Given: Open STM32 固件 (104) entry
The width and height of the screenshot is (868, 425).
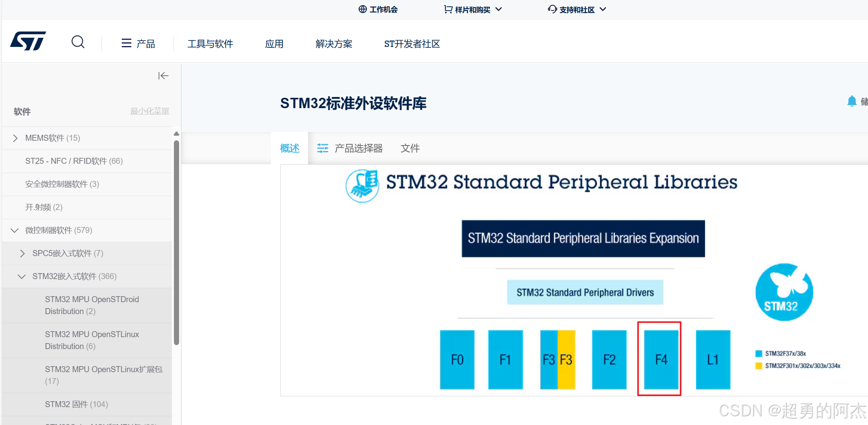Looking at the screenshot, I should pyautogui.click(x=87, y=404).
